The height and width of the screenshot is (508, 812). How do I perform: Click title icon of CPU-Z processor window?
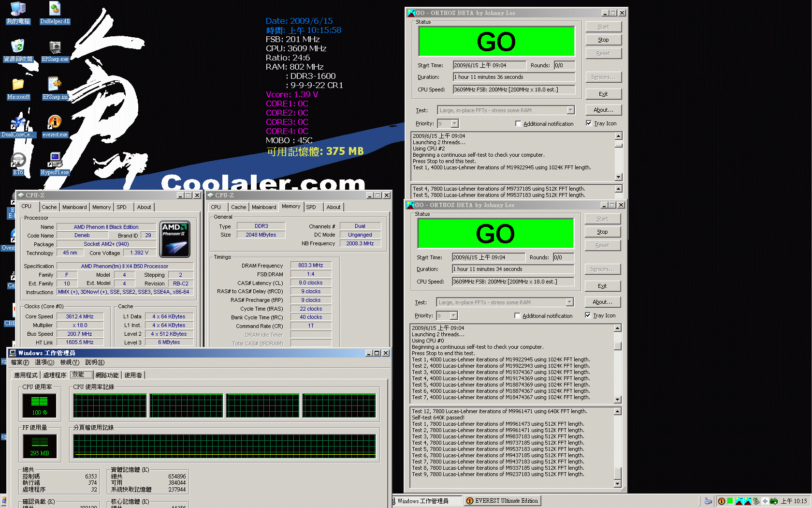click(x=21, y=195)
